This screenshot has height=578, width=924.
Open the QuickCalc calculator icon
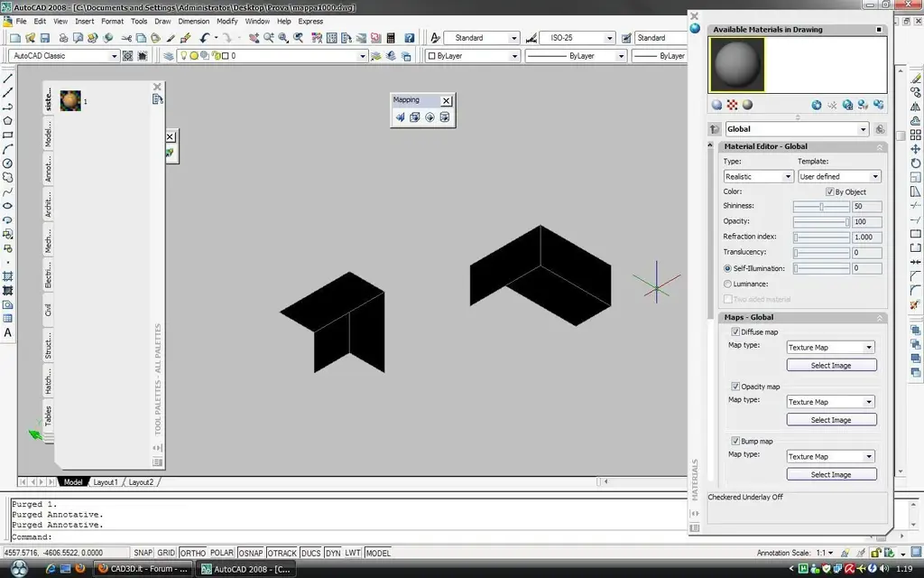(391, 38)
